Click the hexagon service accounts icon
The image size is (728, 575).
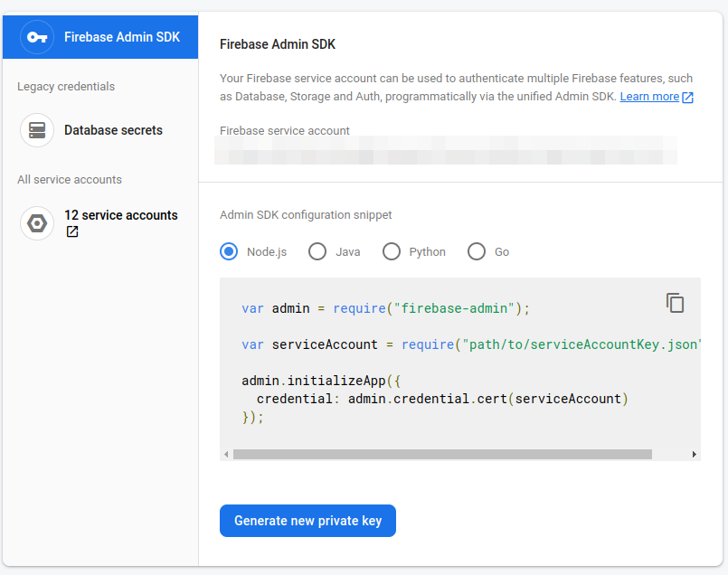tap(37, 223)
